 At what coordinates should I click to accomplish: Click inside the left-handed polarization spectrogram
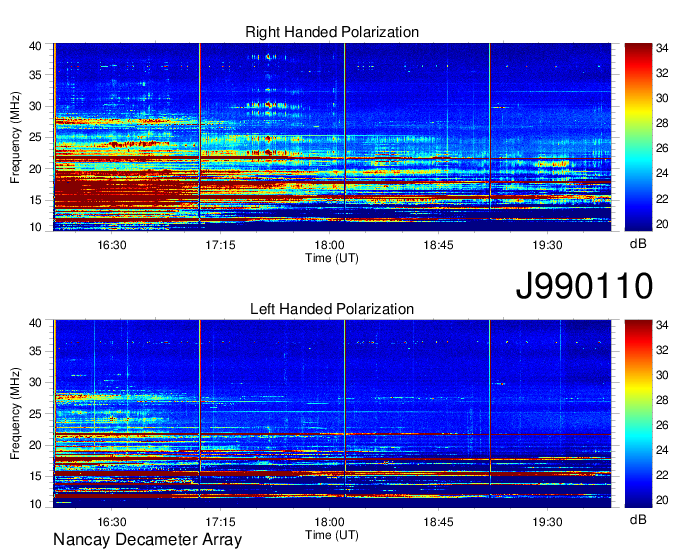(x=332, y=414)
